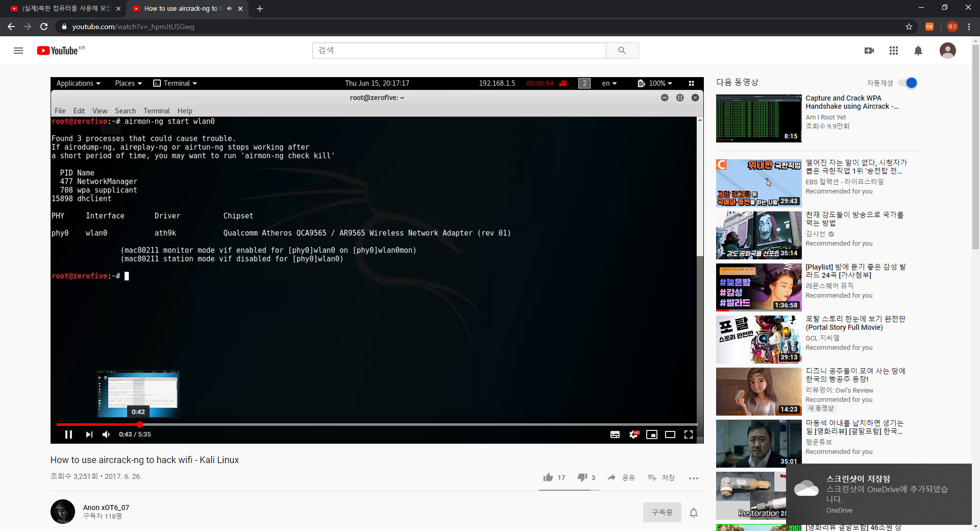Click the browser address bar URL
The height and width of the screenshot is (531, 980).
[133, 27]
